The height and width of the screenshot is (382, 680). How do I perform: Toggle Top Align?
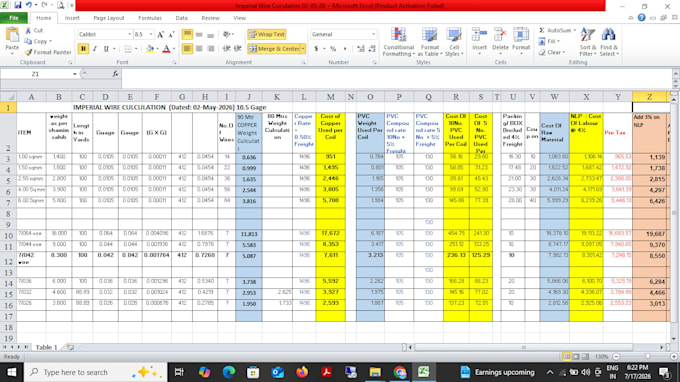[187, 34]
